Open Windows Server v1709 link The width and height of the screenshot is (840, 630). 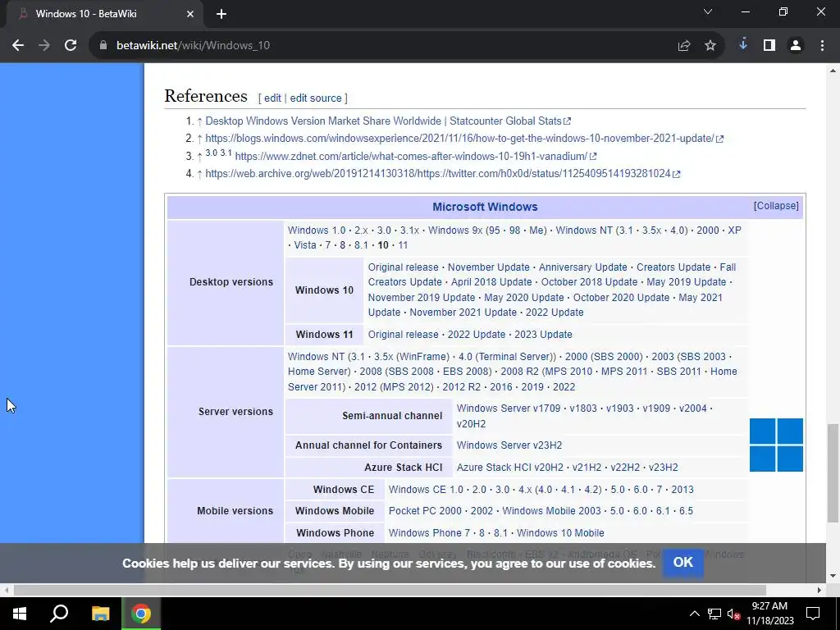[509, 409]
